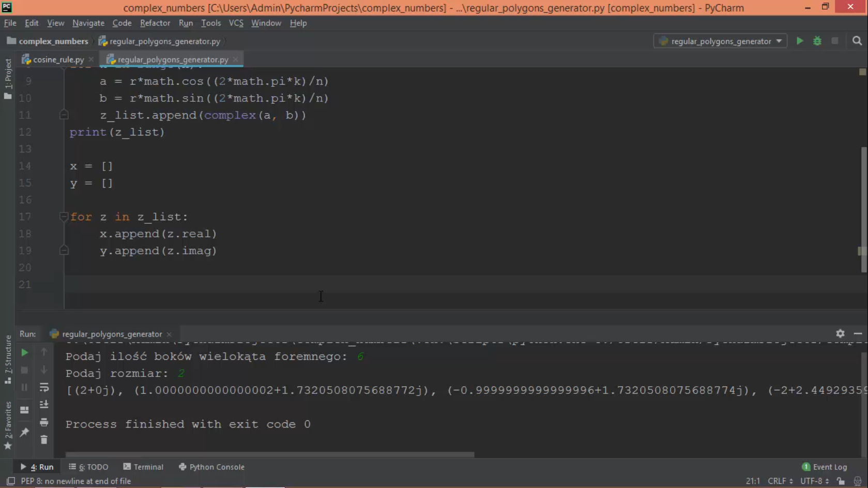Open the Terminal tool window
The height and width of the screenshot is (488, 868).
(x=143, y=467)
